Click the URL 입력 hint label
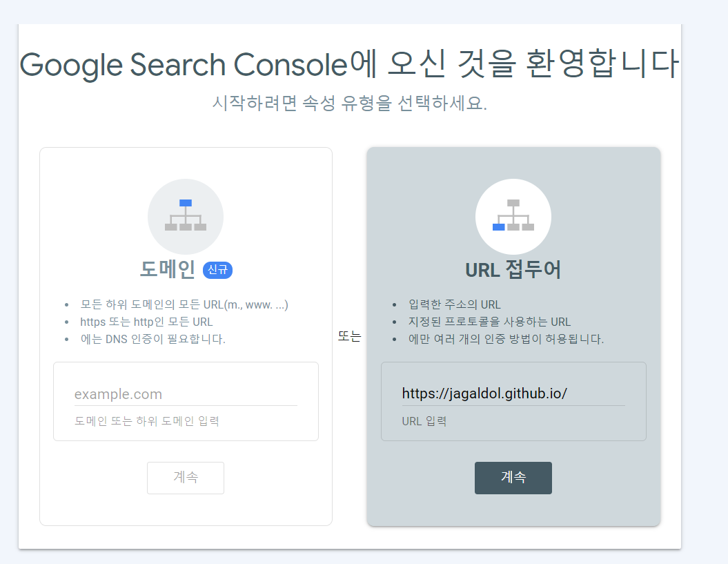 pos(424,420)
